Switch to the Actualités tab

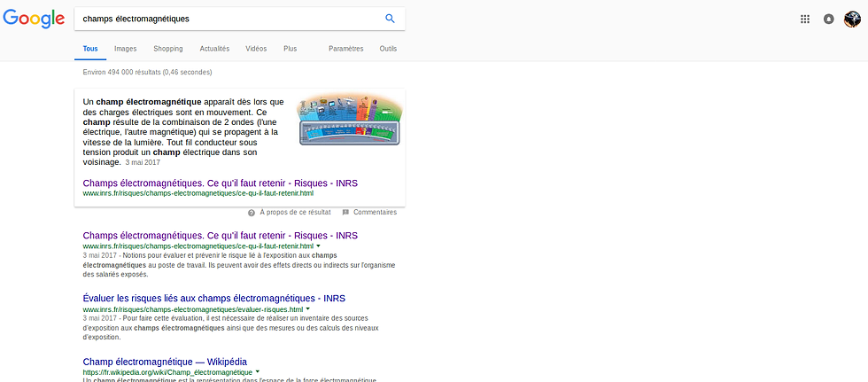coord(214,49)
